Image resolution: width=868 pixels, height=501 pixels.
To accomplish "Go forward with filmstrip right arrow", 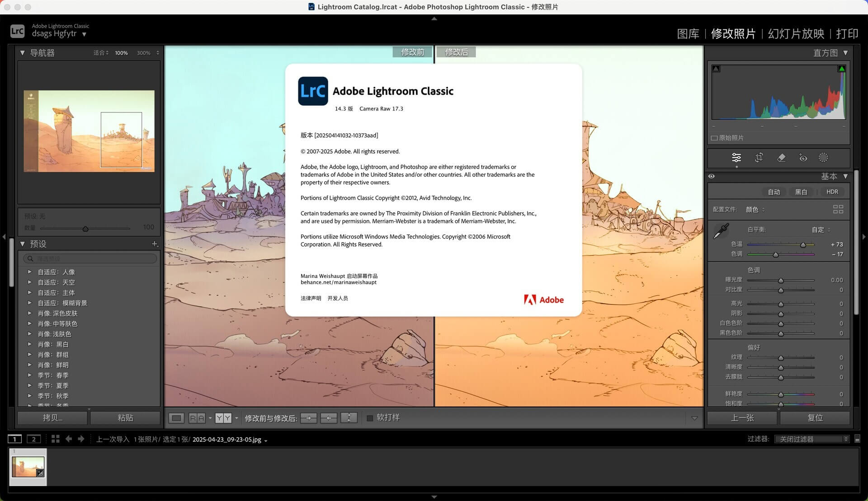I will coord(81,439).
